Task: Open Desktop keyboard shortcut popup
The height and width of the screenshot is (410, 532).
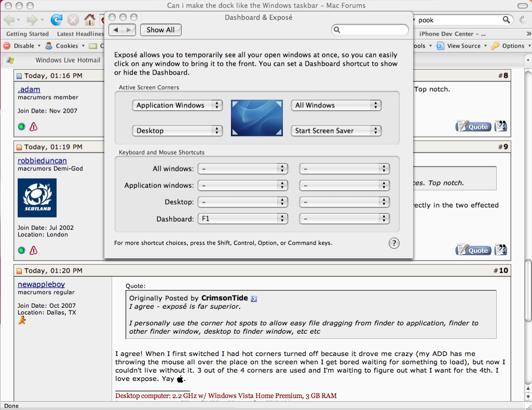Action: (x=243, y=202)
